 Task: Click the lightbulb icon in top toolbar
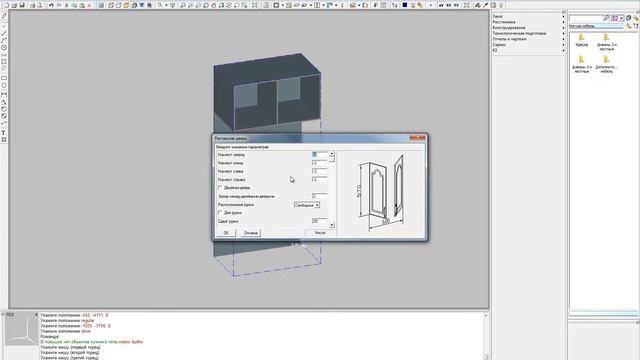click(x=500, y=5)
